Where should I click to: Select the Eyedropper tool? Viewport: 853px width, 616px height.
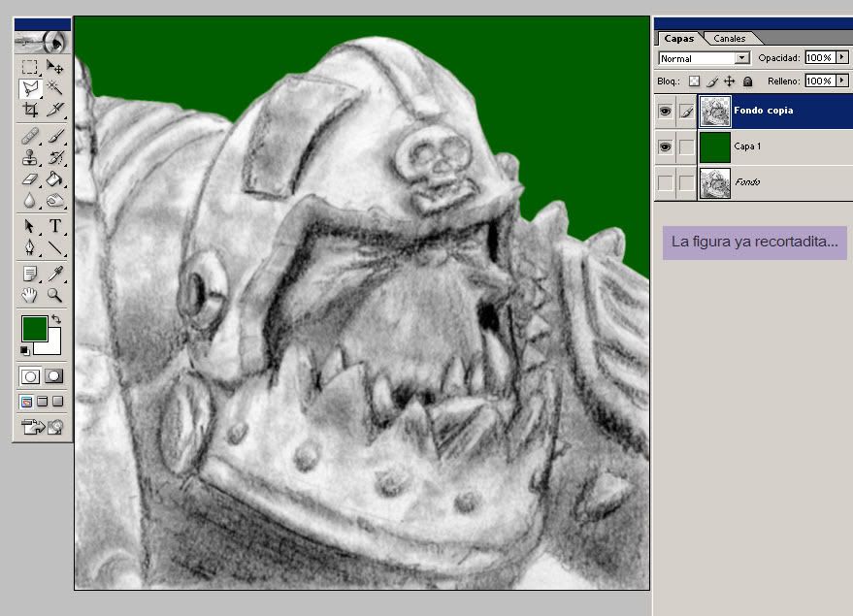point(54,274)
